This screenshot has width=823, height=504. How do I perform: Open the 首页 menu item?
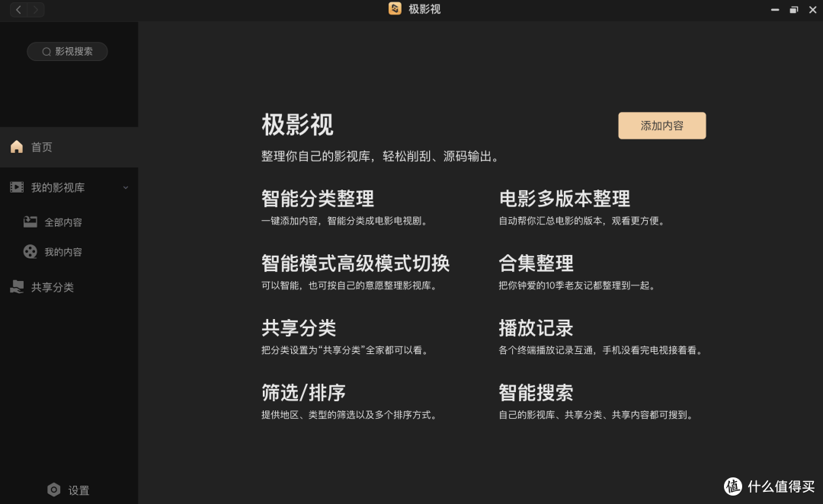click(x=69, y=147)
